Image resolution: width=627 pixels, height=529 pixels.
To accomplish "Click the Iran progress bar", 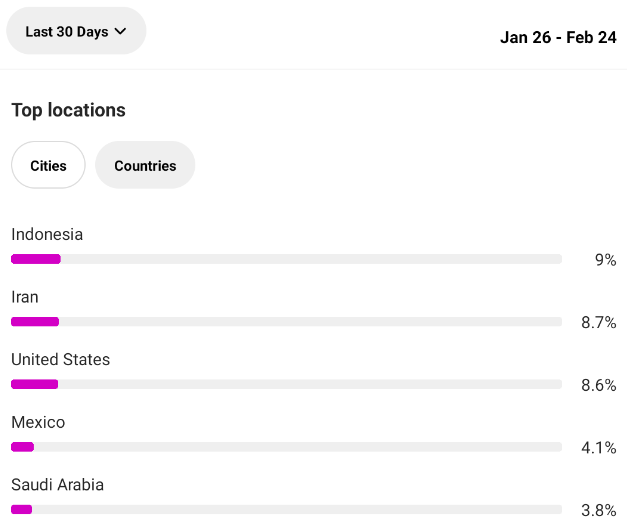I will (286, 321).
